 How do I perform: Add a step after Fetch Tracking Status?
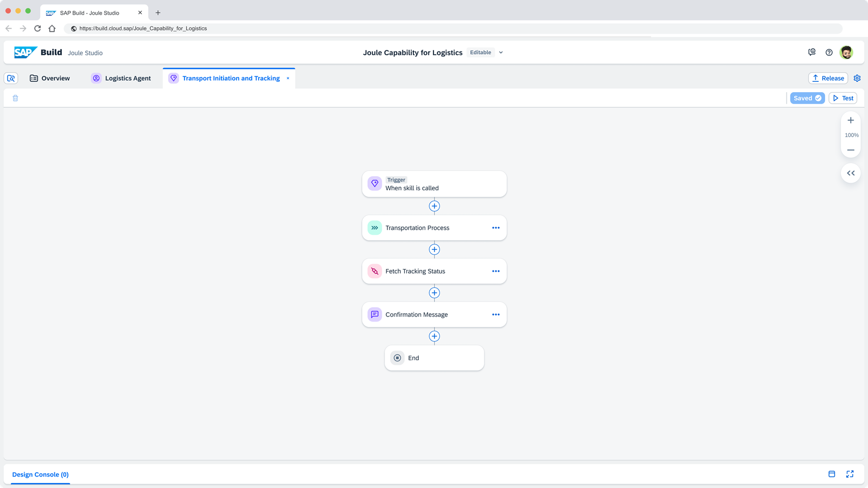[435, 293]
